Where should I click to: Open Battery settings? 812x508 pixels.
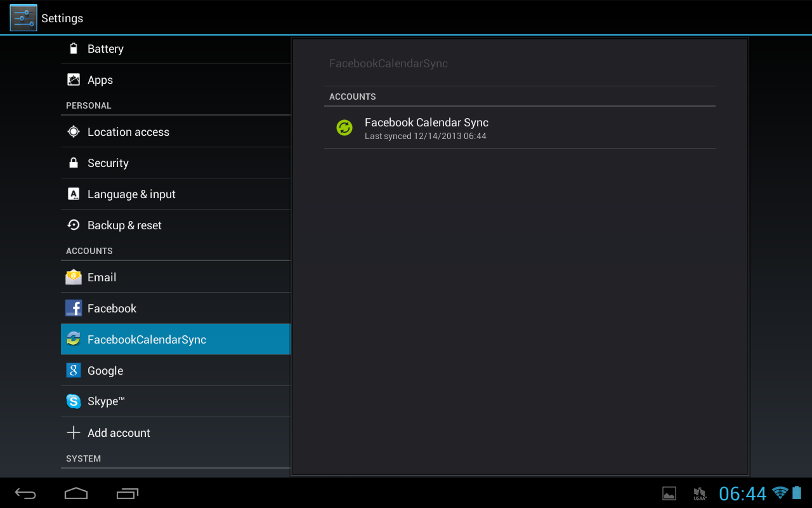coord(176,49)
